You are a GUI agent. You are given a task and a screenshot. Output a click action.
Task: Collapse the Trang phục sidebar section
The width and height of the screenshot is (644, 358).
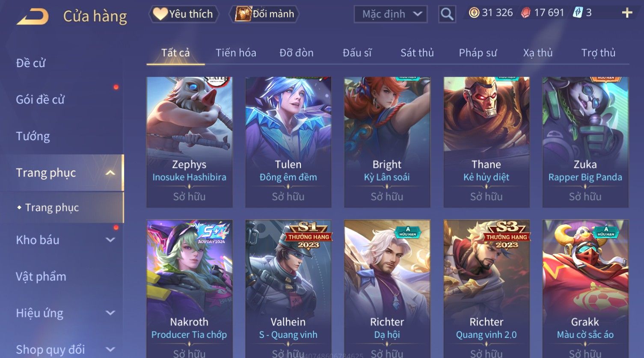pyautogui.click(x=110, y=173)
